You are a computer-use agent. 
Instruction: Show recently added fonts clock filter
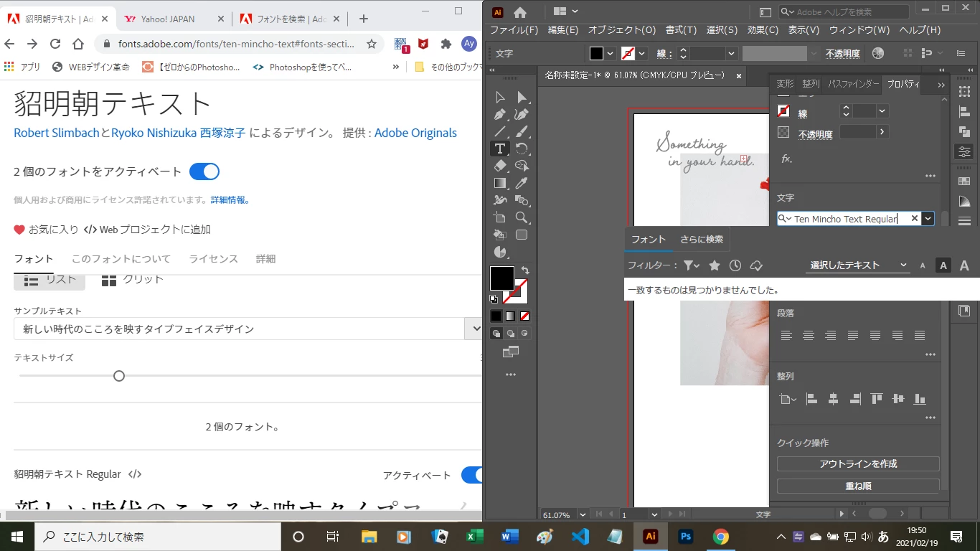point(735,265)
